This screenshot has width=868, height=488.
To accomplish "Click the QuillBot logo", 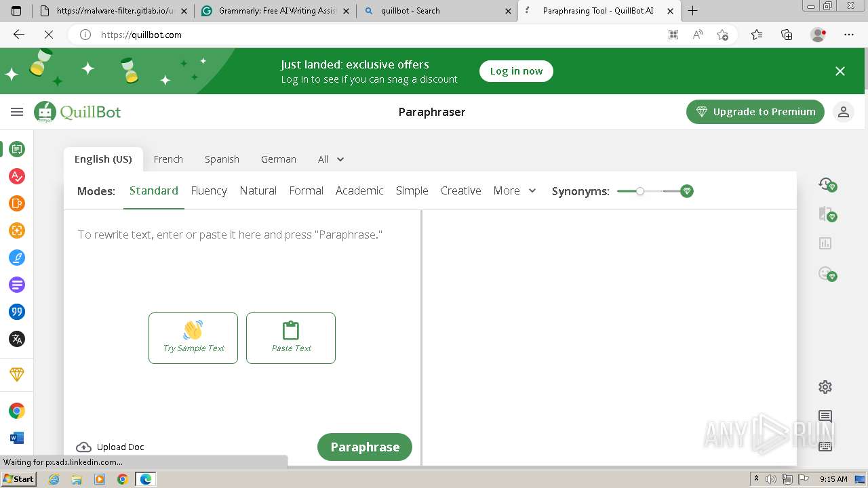I will [77, 112].
